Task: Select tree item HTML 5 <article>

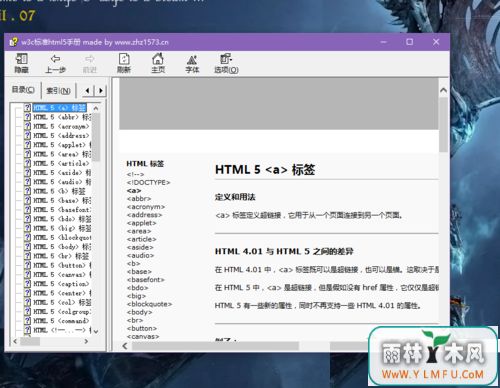Action: (x=61, y=163)
